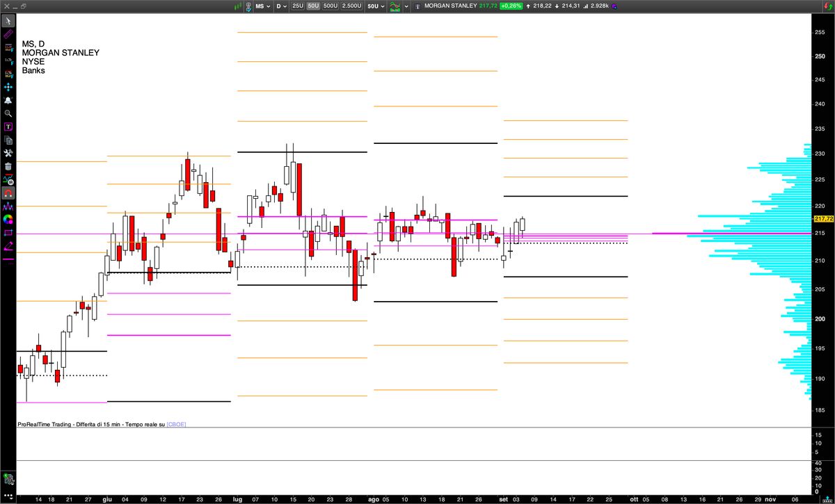Click the 217,72 current price label on axis
835x504 pixels.
pos(823,218)
